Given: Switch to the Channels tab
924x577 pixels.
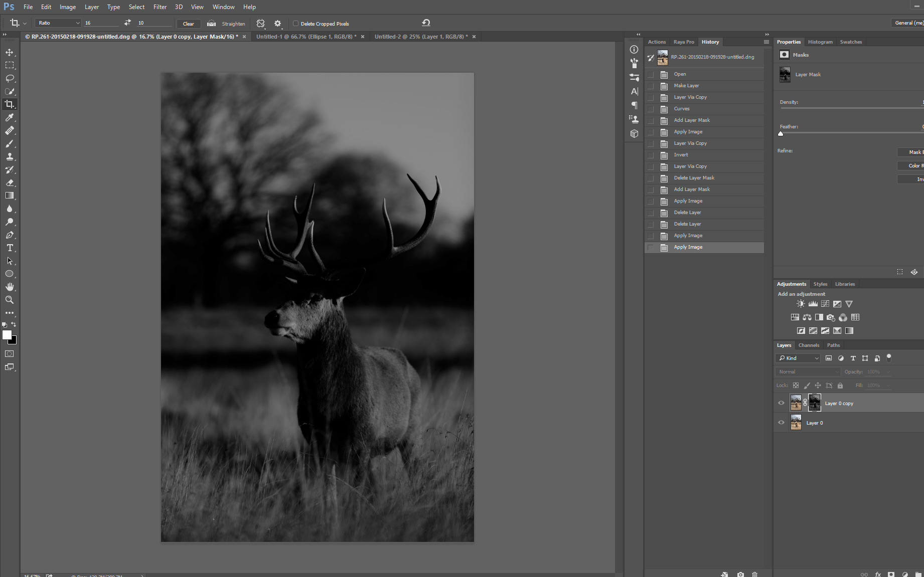Looking at the screenshot, I should point(809,345).
